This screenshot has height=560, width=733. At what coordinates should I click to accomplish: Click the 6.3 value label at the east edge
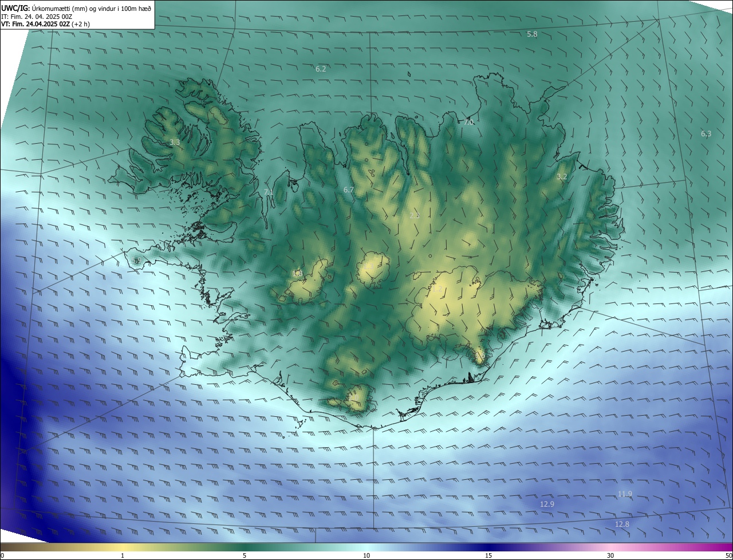tap(706, 134)
